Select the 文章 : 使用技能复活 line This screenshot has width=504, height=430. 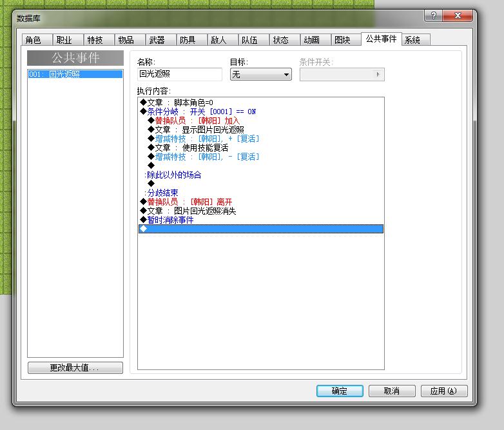(260, 148)
